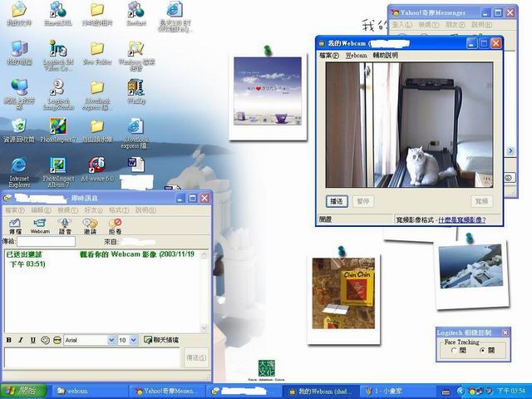Viewport: 532px width, 399px height.
Task: Open the emoticon smiley picker
Action: (45, 340)
